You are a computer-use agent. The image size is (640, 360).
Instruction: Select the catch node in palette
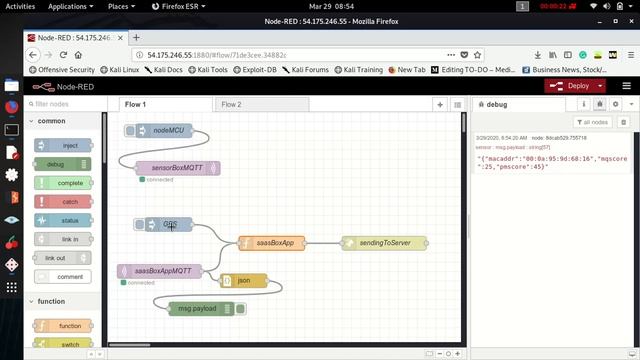[x=63, y=202]
